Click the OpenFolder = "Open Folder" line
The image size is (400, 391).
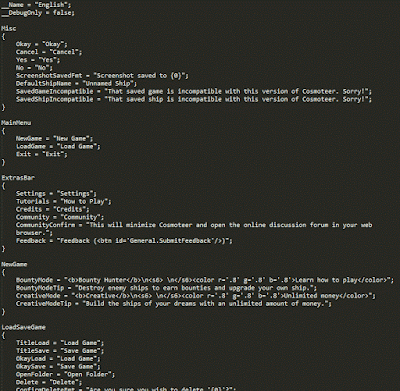tap(65, 375)
